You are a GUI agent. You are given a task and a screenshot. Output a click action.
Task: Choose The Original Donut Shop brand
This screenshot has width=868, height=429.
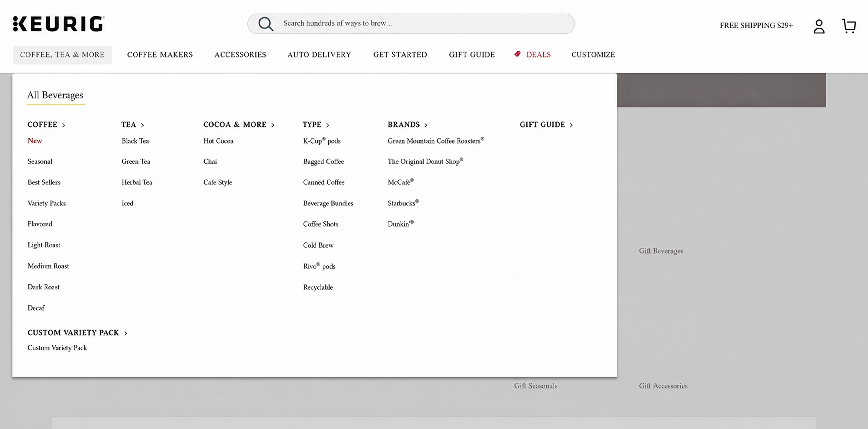tap(425, 161)
